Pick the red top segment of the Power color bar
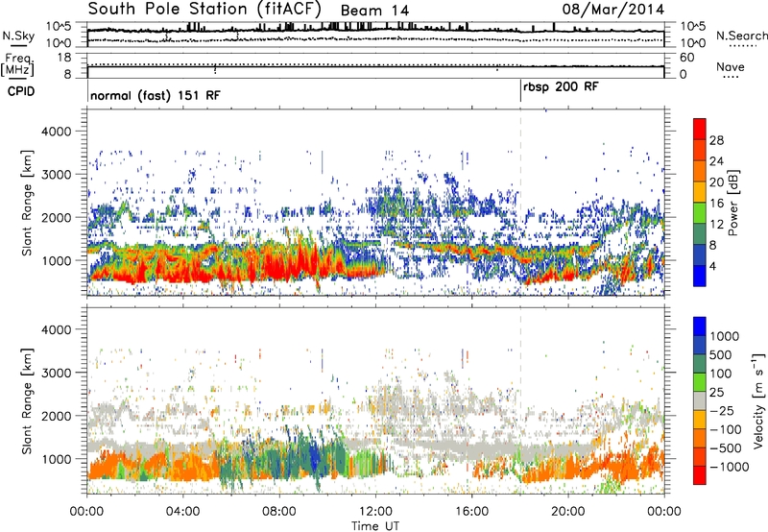The width and height of the screenshot is (768, 532). (x=700, y=129)
